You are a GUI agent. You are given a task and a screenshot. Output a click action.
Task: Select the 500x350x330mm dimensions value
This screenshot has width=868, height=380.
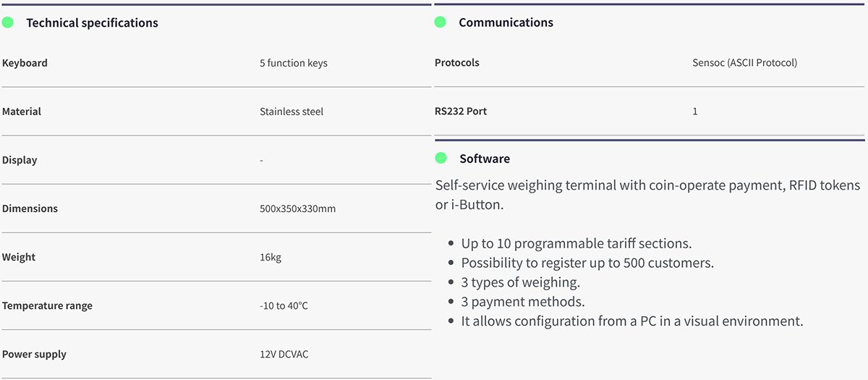(x=297, y=208)
